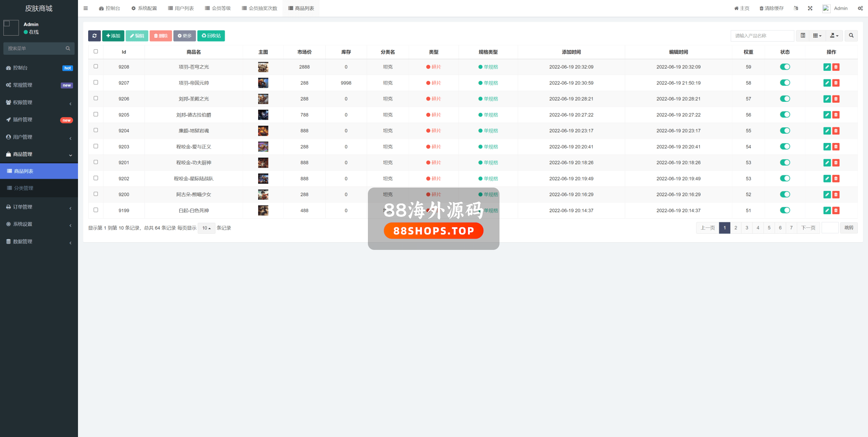868x437 pixels.
Task: Click the product name search input field
Action: click(762, 36)
